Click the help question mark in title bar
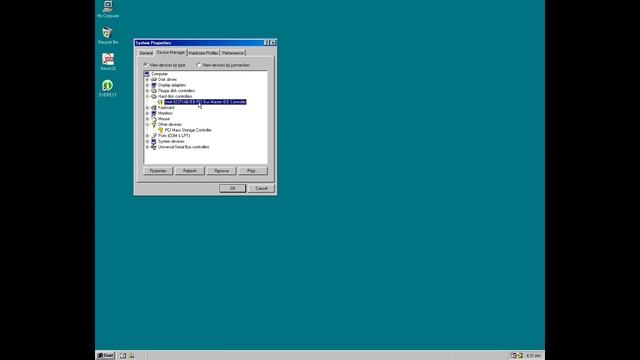This screenshot has width=640, height=360. [267, 43]
